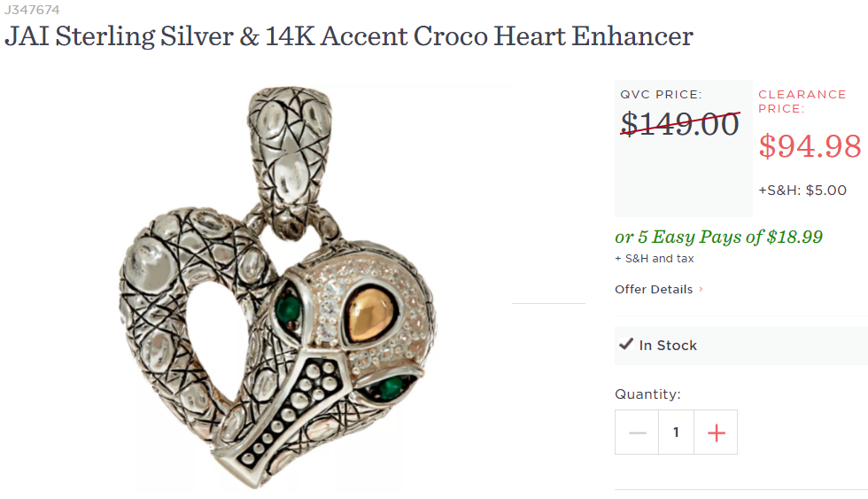
Task: Click the In Stock checkmark icon
Action: (x=625, y=344)
